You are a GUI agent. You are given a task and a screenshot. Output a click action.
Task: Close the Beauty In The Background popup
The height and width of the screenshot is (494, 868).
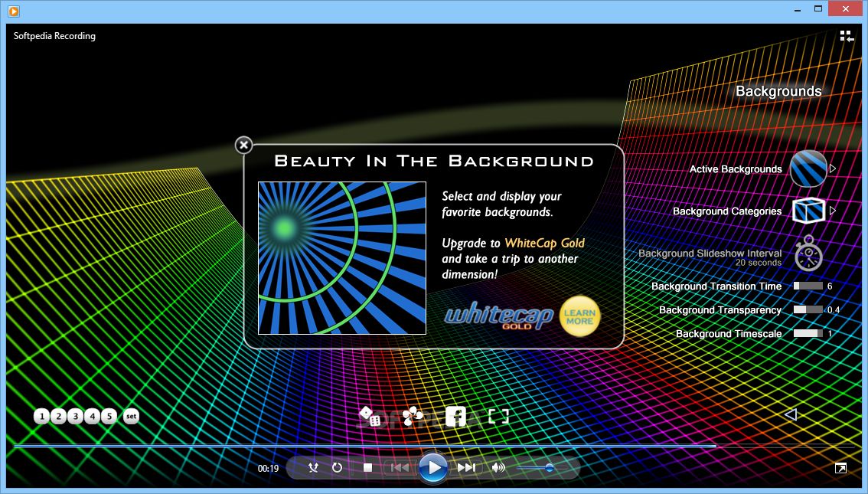tap(243, 145)
